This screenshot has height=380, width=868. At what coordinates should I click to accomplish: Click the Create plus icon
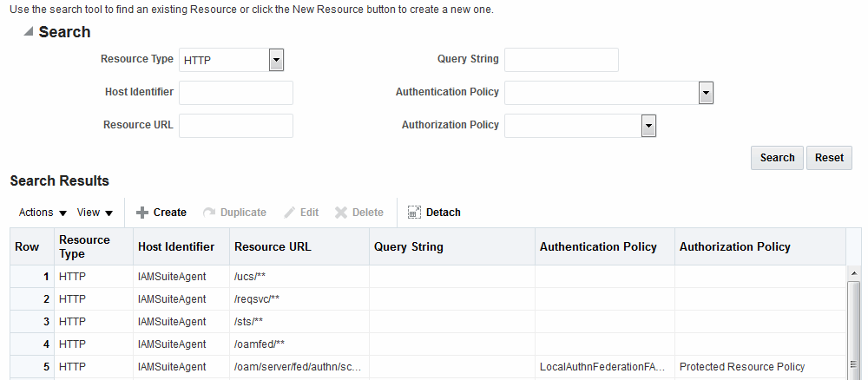pos(142,213)
